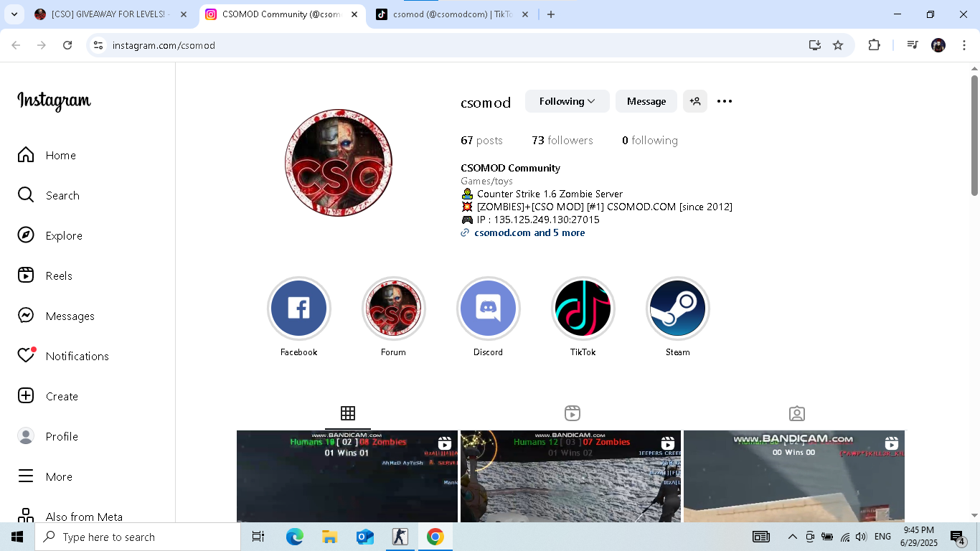
Task: View Notifications heart icon
Action: click(26, 356)
